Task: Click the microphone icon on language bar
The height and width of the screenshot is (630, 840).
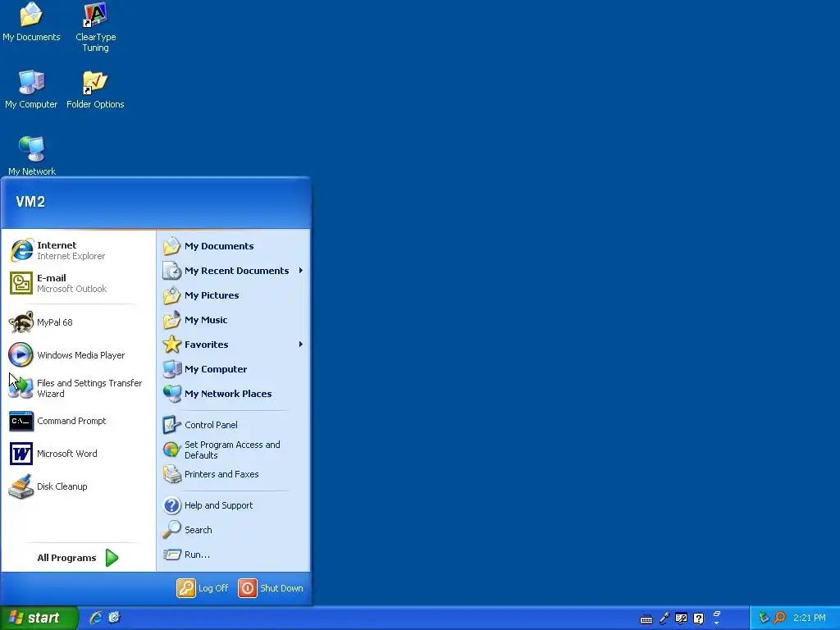Action: tap(664, 619)
